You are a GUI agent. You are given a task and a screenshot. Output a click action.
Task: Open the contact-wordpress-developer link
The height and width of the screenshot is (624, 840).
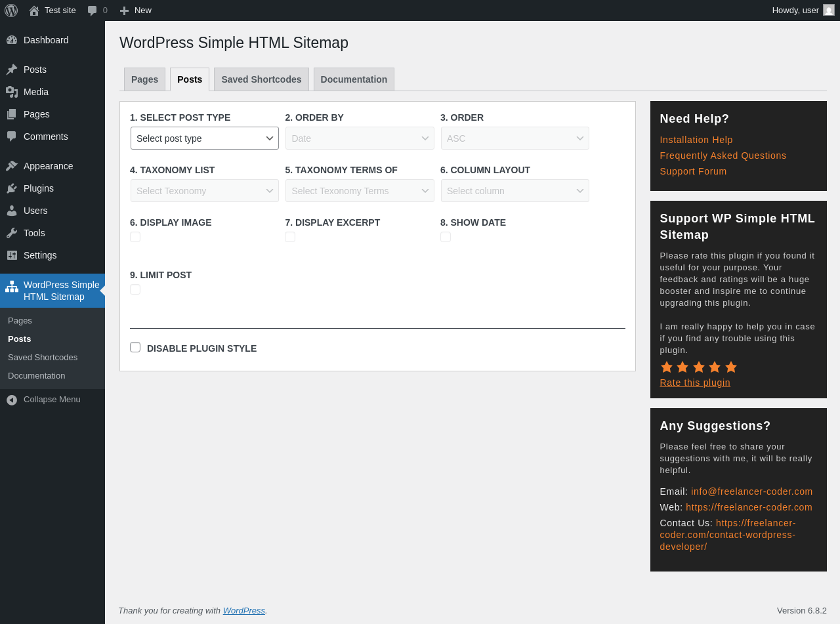click(x=728, y=535)
